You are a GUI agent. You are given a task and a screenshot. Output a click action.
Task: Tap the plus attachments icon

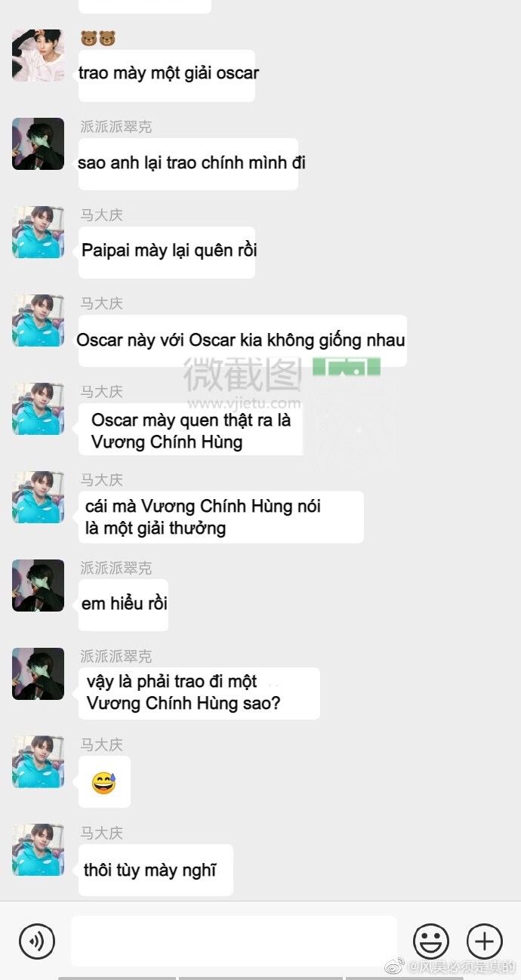(485, 941)
